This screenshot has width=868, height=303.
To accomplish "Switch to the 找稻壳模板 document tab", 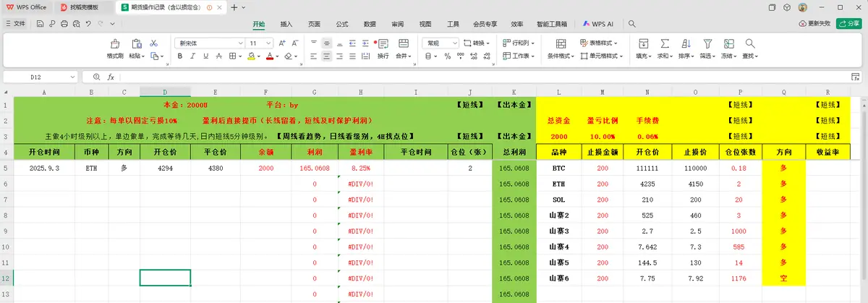I will click(x=85, y=7).
